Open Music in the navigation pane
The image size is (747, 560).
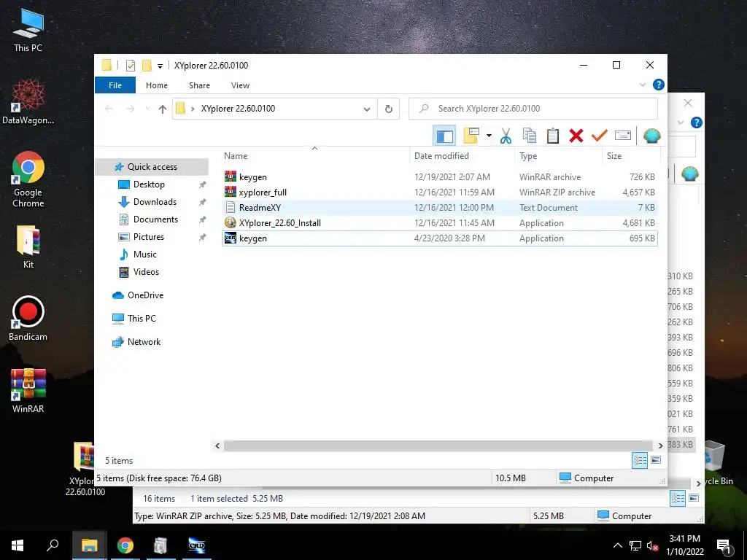point(145,254)
